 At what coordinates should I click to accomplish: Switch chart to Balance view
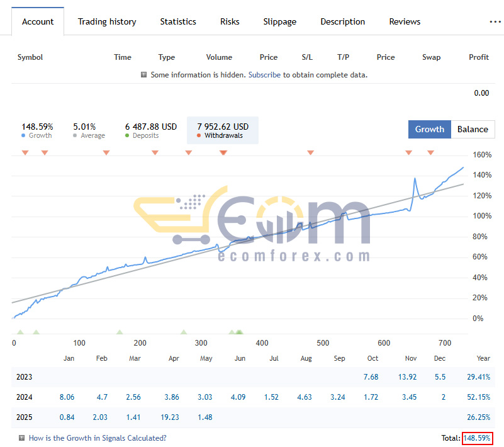[473, 129]
